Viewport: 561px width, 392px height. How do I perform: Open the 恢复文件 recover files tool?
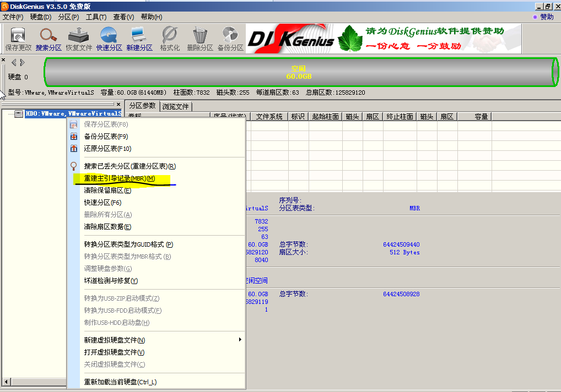pos(79,39)
